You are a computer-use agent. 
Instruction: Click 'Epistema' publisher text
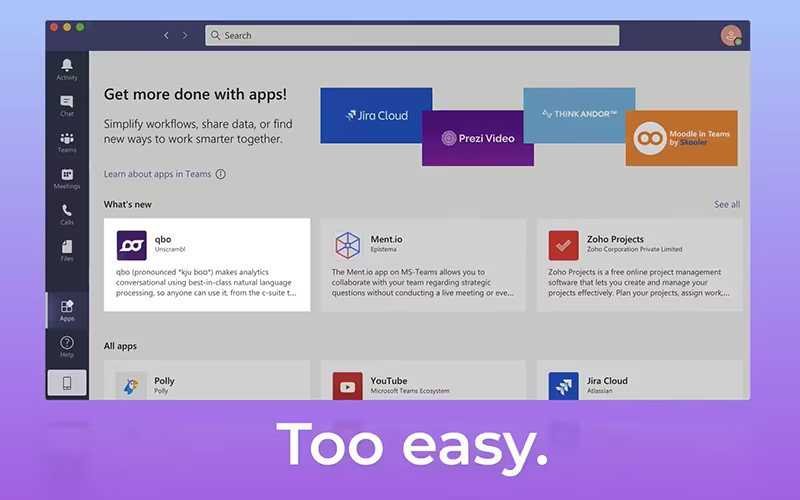click(x=383, y=249)
